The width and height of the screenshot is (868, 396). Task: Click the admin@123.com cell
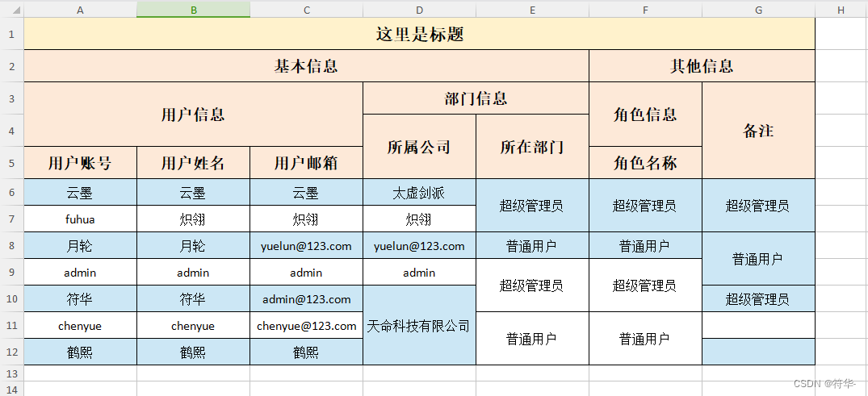(306, 298)
